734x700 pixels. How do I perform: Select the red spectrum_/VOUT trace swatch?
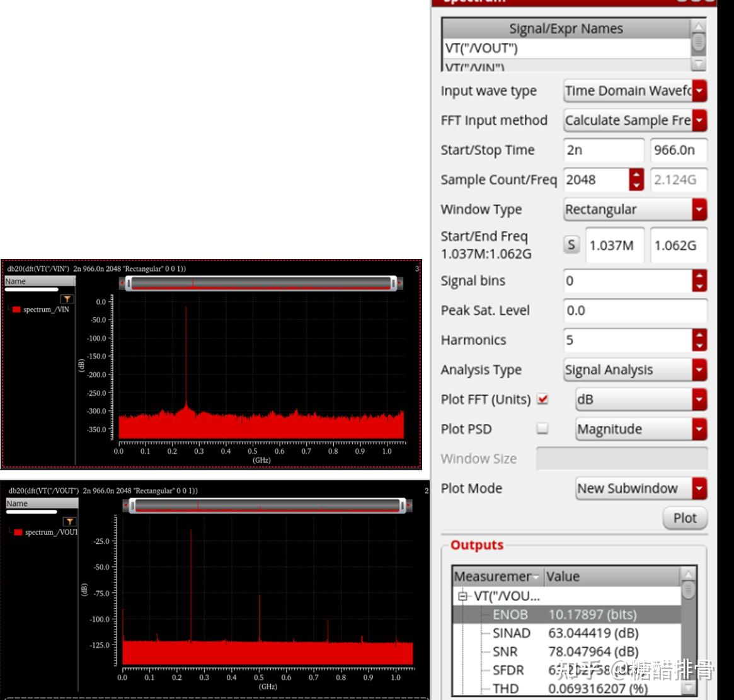(18, 532)
